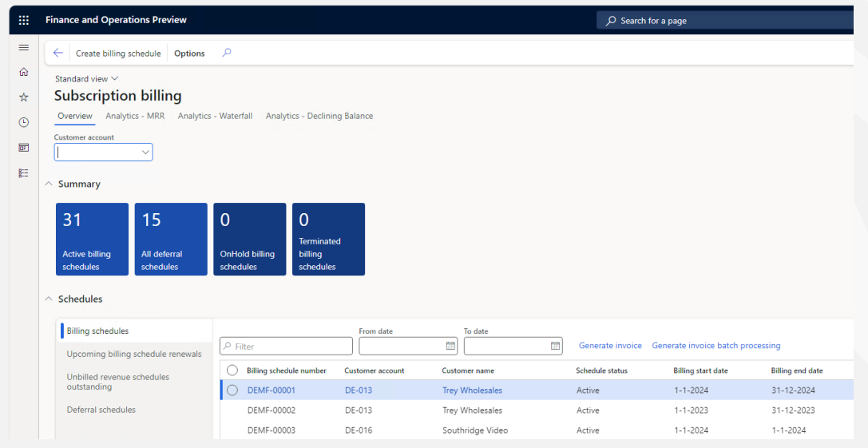868x448 pixels.
Task: Click the 1-1-2023 billing start date
Action: pyautogui.click(x=691, y=410)
